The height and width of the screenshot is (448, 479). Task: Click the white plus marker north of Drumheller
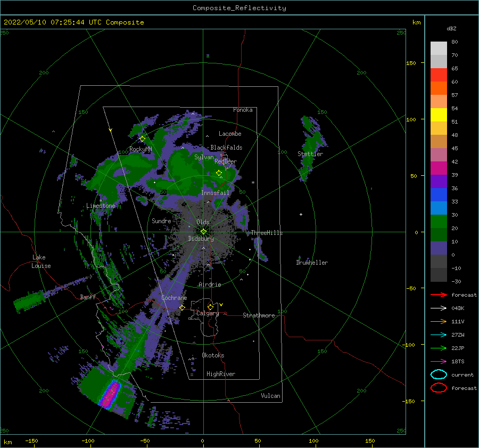point(301,214)
